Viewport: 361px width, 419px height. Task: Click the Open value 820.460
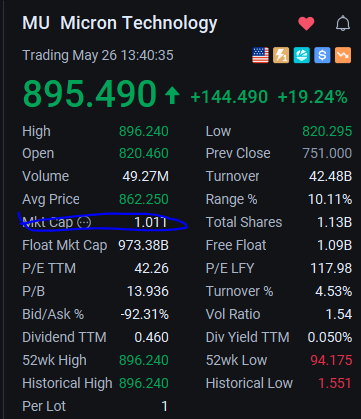coord(144,154)
